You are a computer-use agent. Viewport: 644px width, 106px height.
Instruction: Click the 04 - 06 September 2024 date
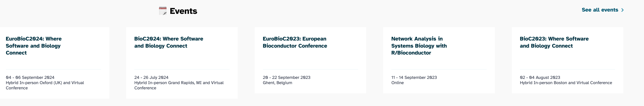click(x=30, y=77)
